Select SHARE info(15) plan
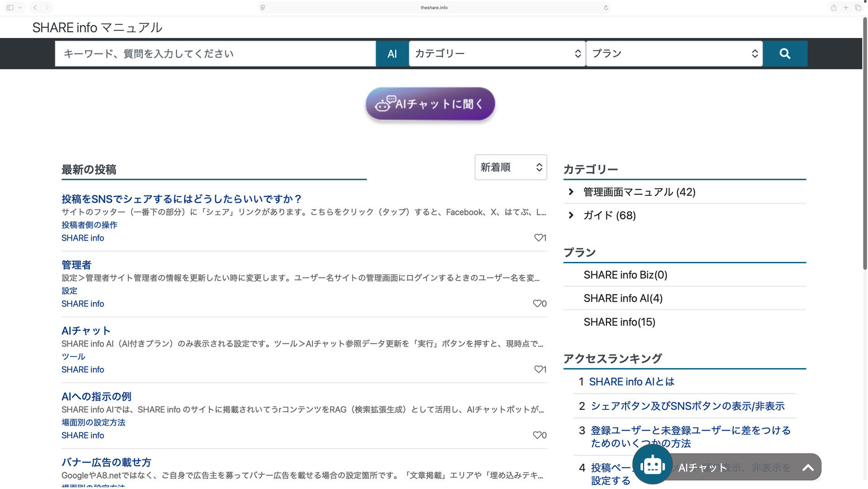The image size is (868, 489). (x=619, y=322)
